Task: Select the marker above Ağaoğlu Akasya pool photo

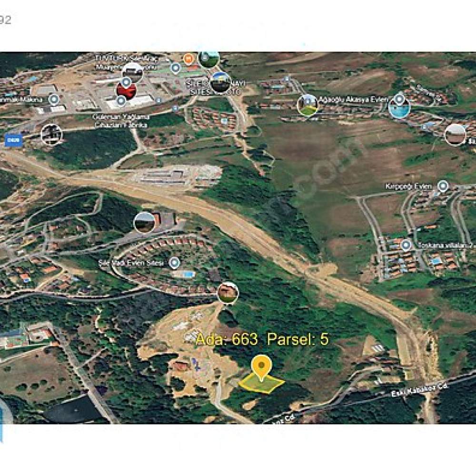Action: click(400, 99)
